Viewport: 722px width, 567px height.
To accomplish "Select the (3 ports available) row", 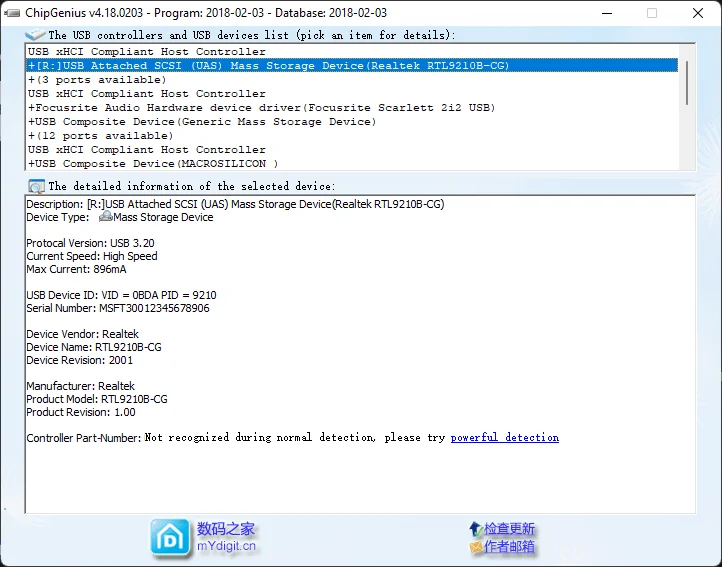I will [x=352, y=80].
